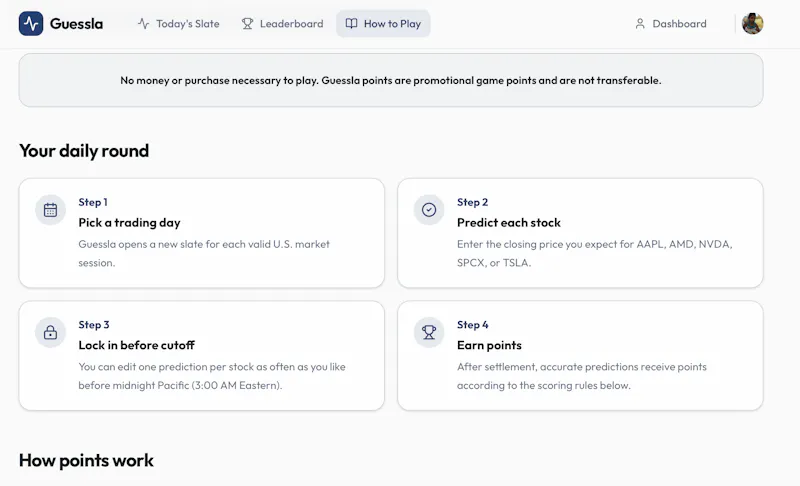Click the 'Your daily round' heading

point(84,151)
